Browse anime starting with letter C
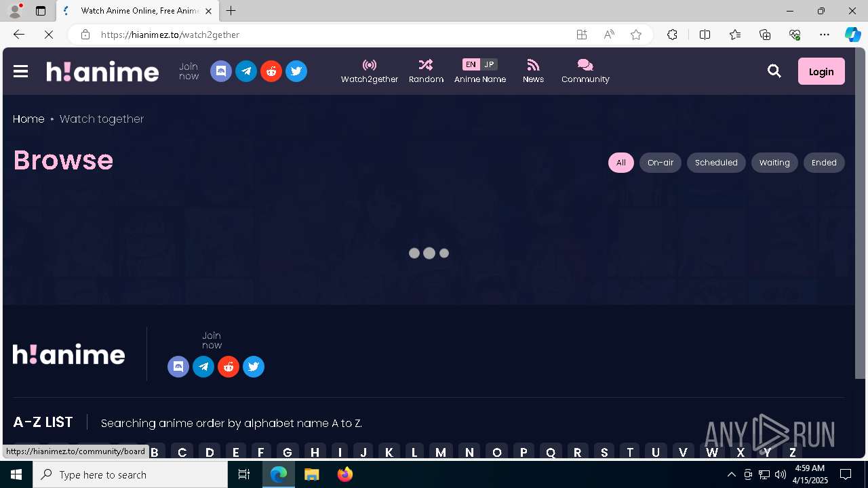This screenshot has width=868, height=488. (182, 452)
